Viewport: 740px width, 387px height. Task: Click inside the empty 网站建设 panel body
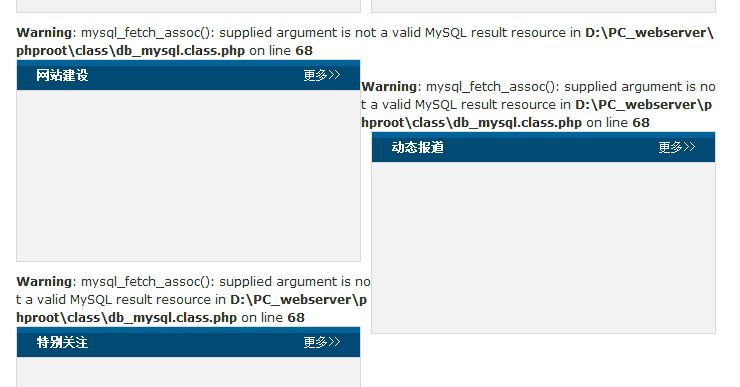[x=188, y=175]
